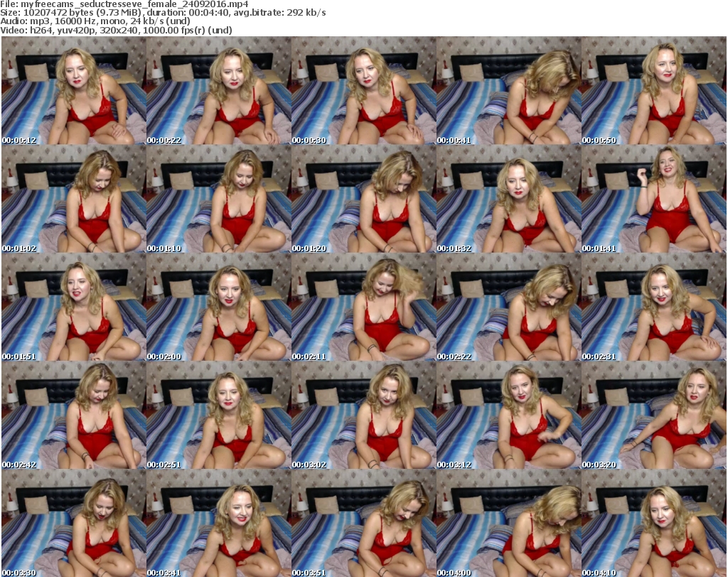
Task: Select the thumbnail stamped 00:02:51
Action: [x=219, y=415]
